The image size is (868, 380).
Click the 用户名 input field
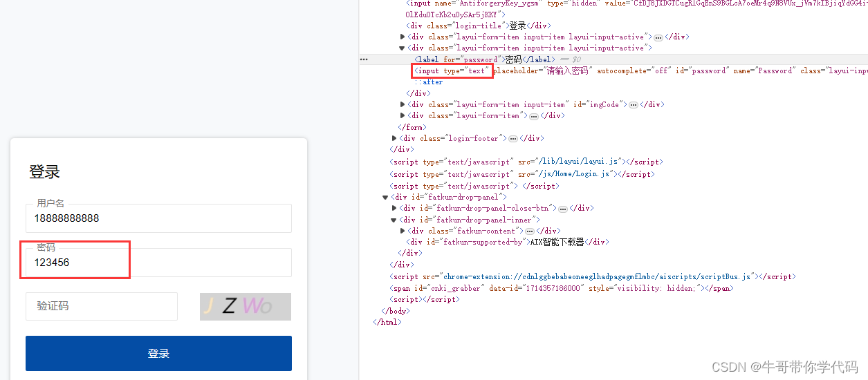tap(158, 218)
